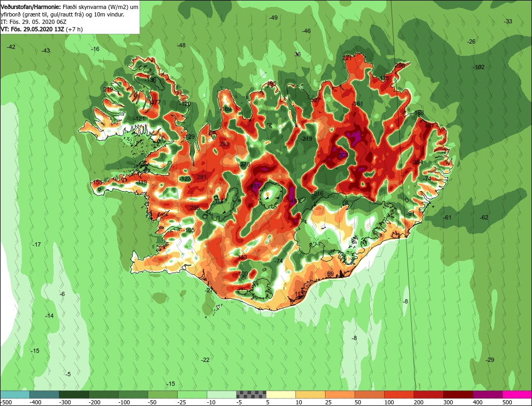Viewport: 532px width, 406px height.
Task: Click the '200' legend scale label
Action: tap(418, 402)
